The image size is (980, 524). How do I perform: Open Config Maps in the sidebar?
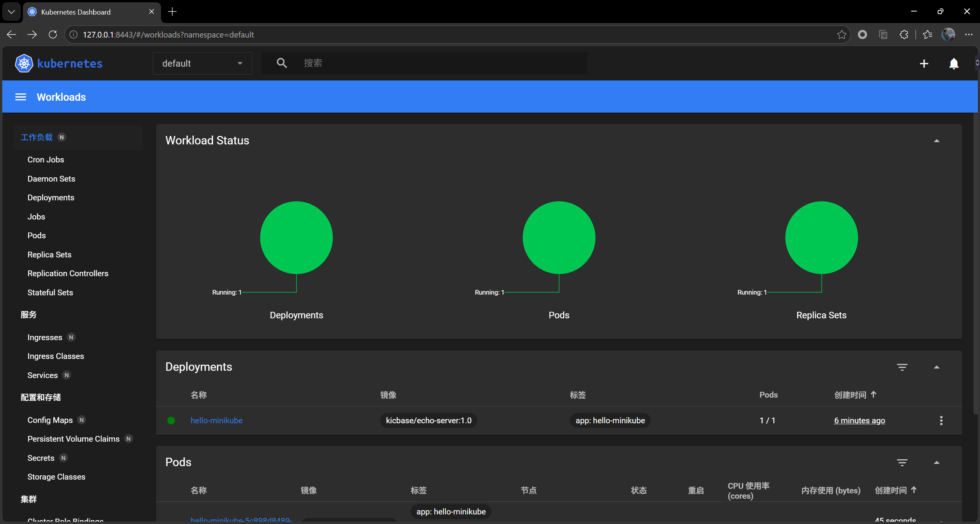click(50, 420)
